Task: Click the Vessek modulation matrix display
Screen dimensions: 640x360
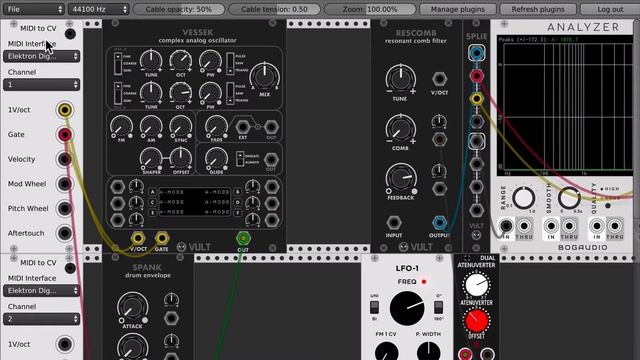Action: pos(195,202)
